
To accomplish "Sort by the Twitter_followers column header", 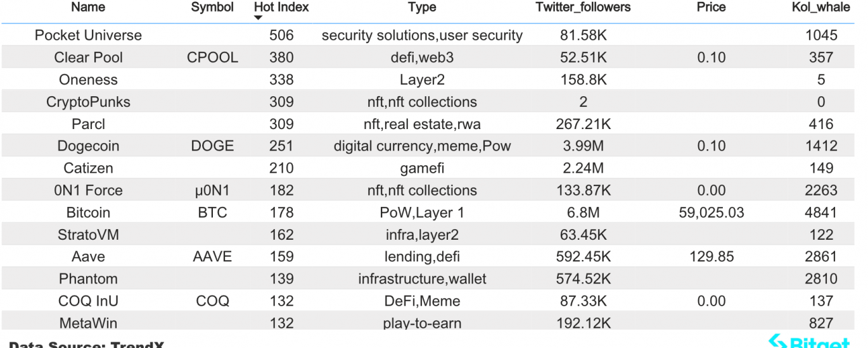I will coord(583,8).
